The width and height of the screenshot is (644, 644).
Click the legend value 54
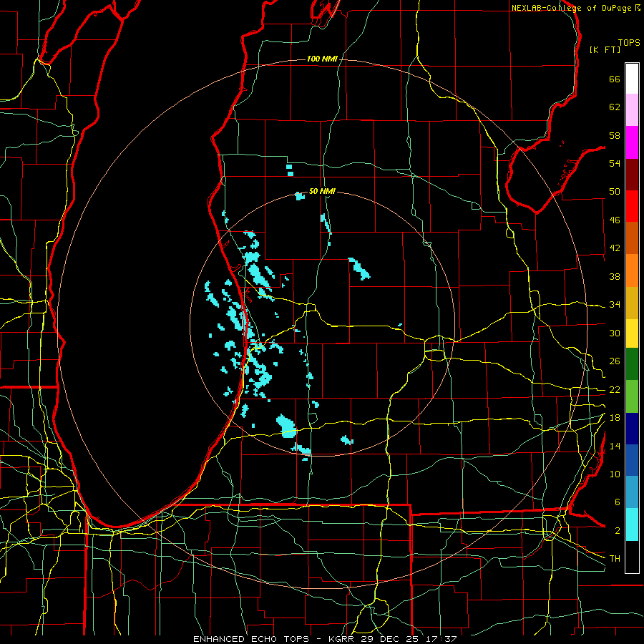(615, 163)
